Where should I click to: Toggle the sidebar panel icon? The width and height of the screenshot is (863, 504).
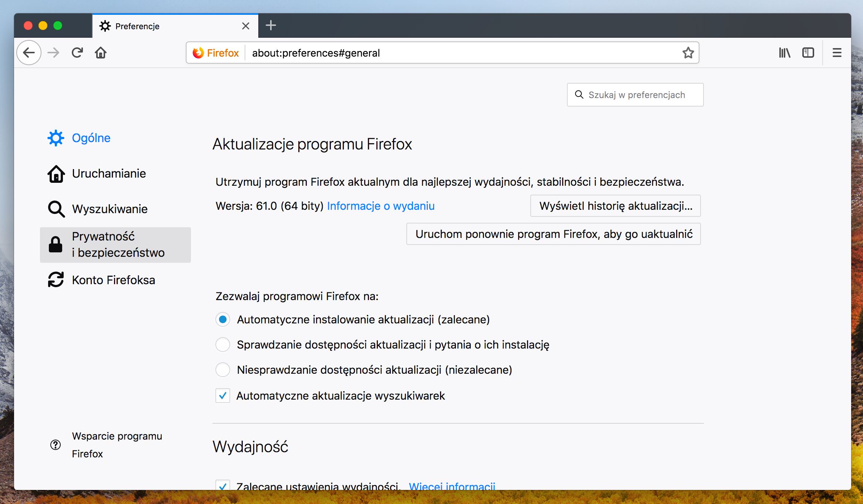808,53
